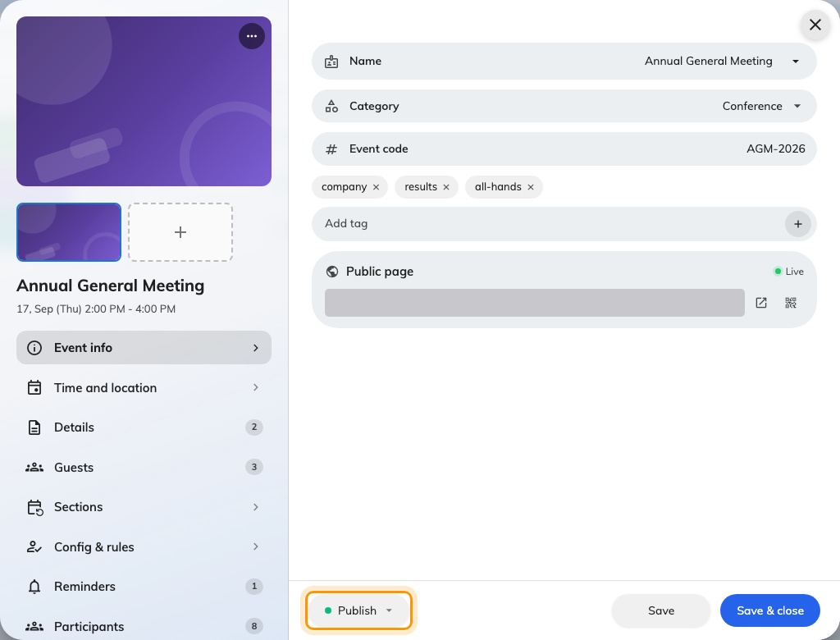This screenshot has width=840, height=640.
Task: Remove the company tag
Action: point(376,187)
